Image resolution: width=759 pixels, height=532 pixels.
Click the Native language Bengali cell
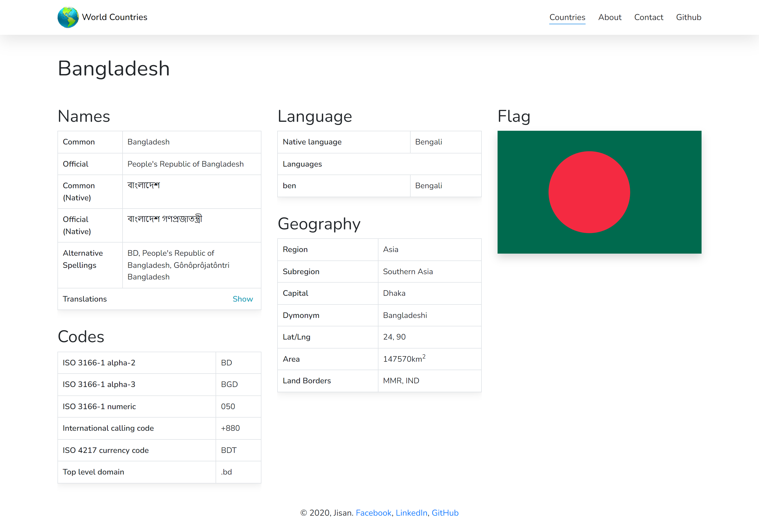[x=429, y=142]
